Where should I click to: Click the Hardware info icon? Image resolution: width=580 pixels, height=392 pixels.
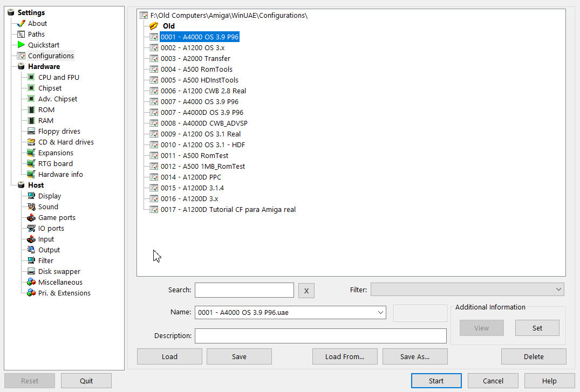[x=31, y=174]
